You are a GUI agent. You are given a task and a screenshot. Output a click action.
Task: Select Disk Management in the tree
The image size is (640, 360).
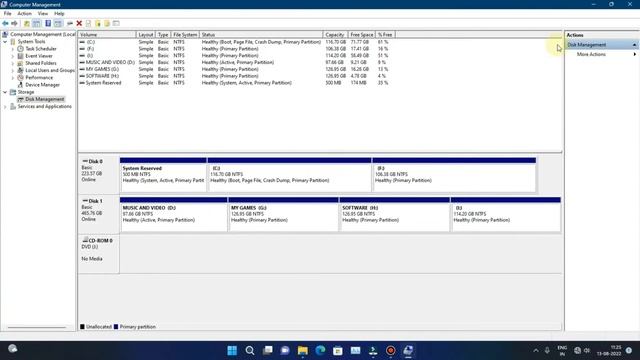pyautogui.click(x=44, y=99)
